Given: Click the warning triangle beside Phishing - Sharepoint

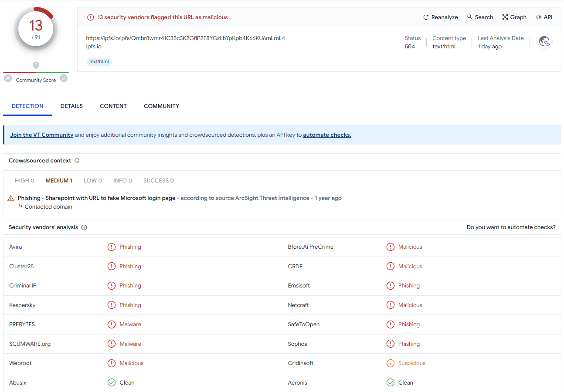Looking at the screenshot, I should (x=11, y=198).
